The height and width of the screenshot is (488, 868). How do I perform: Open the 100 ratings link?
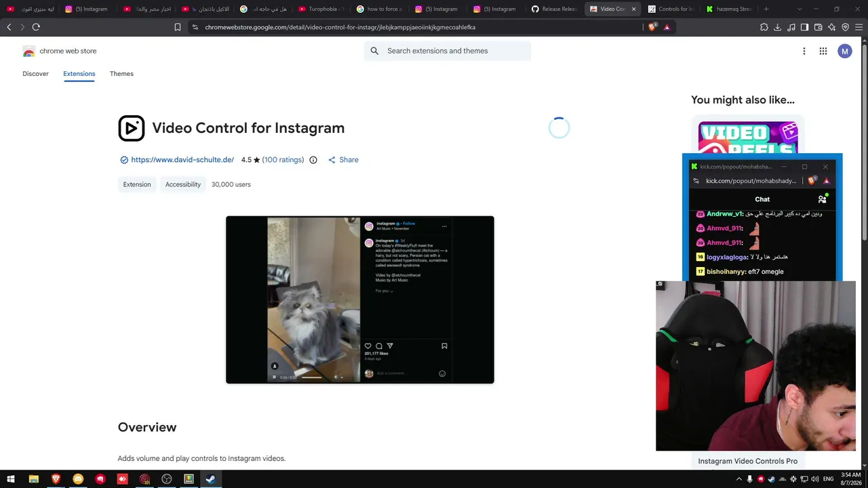click(x=283, y=160)
